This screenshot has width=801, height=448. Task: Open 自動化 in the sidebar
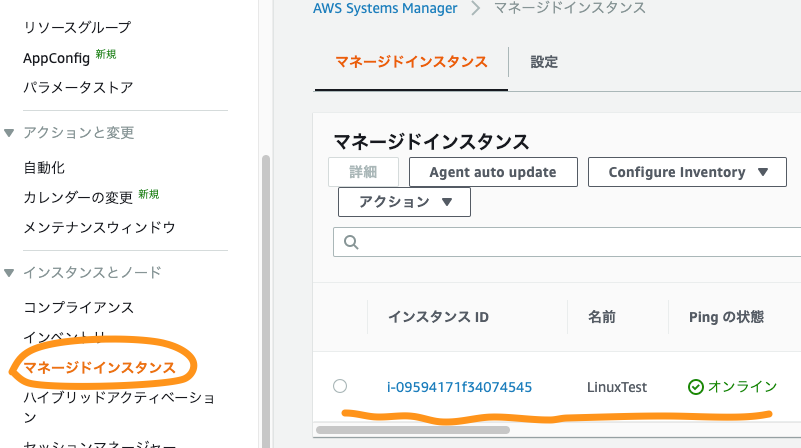(x=44, y=168)
